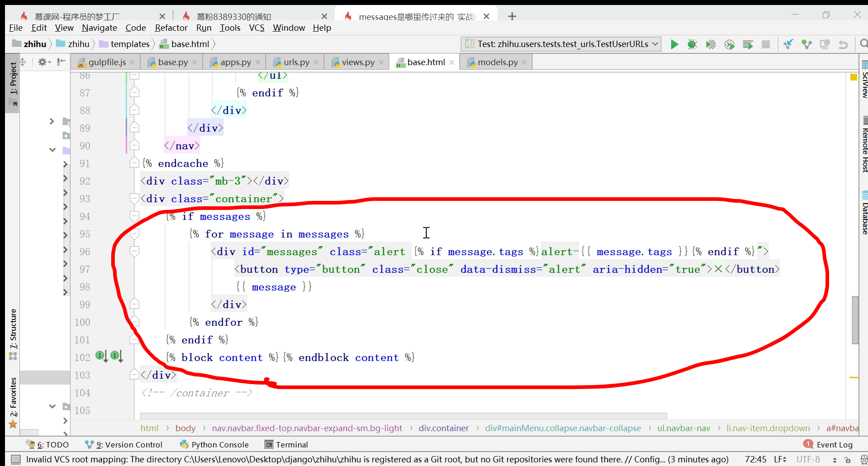
Task: Toggle fold marker on line 94
Action: click(x=134, y=216)
